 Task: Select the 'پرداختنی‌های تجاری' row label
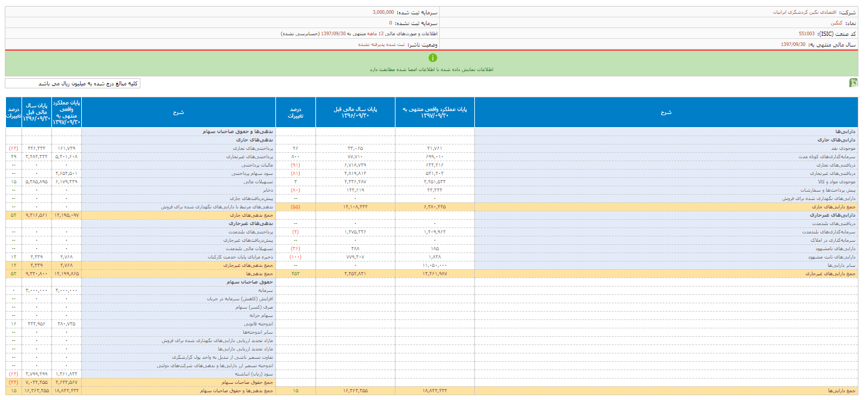pyautogui.click(x=253, y=147)
